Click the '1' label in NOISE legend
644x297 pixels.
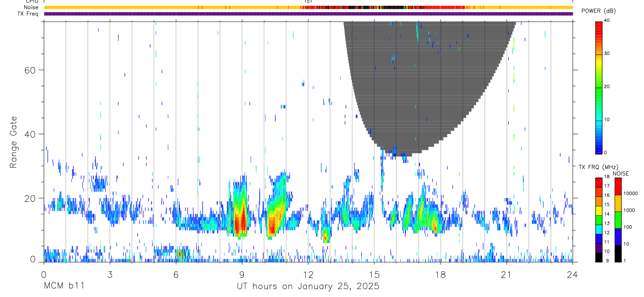[625, 260]
